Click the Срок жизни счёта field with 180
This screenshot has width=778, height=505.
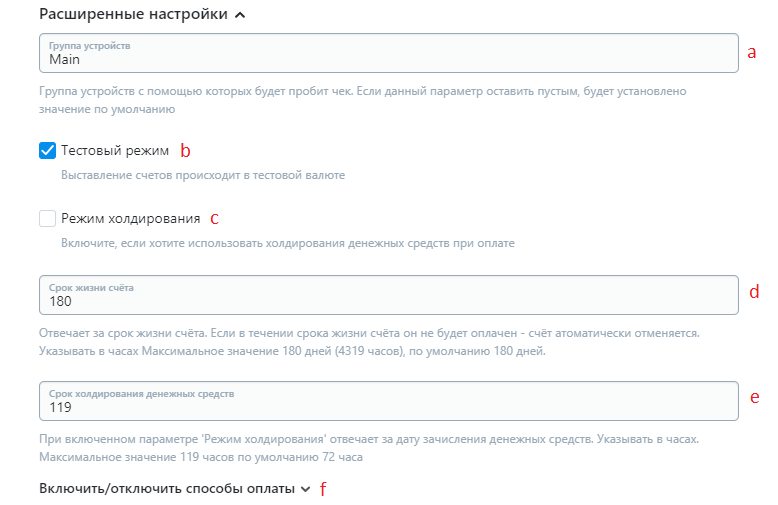coord(388,294)
